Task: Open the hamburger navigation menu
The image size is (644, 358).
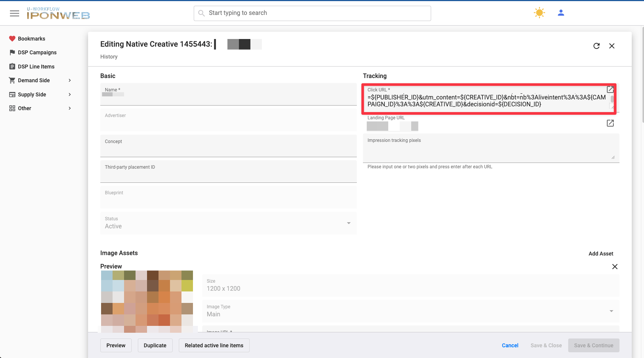Action: tap(15, 13)
